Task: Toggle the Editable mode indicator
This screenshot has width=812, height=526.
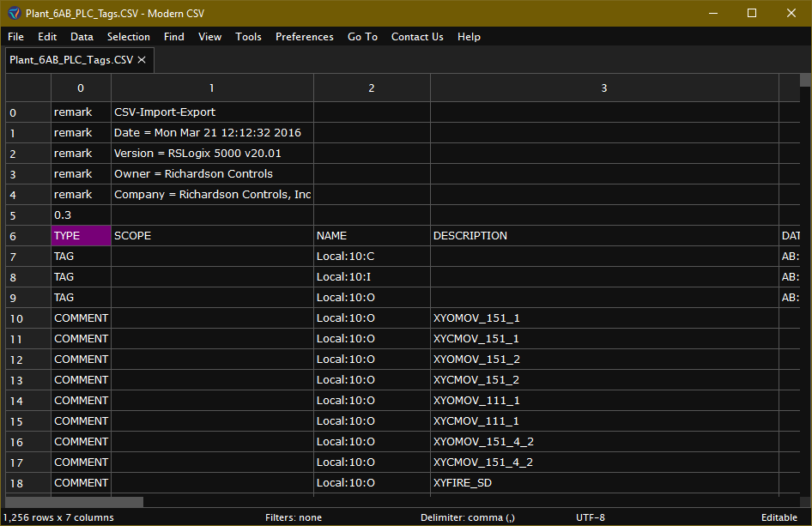Action: 780,517
